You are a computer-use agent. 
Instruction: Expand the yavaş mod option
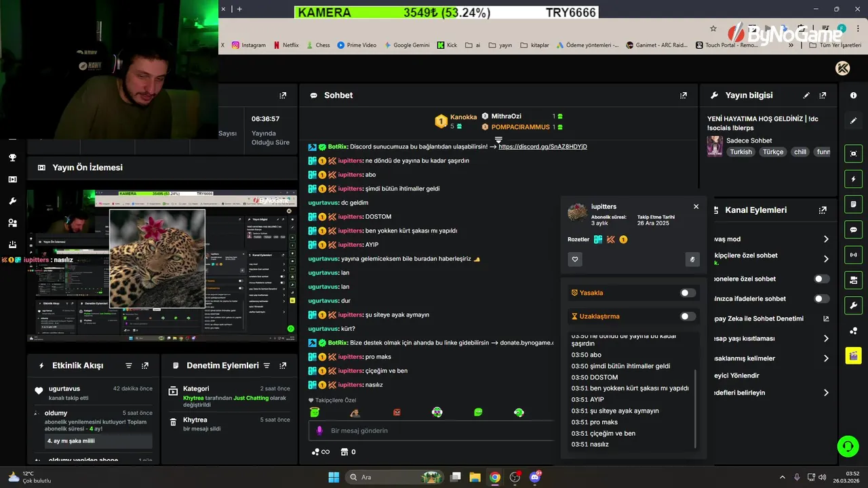click(x=826, y=239)
